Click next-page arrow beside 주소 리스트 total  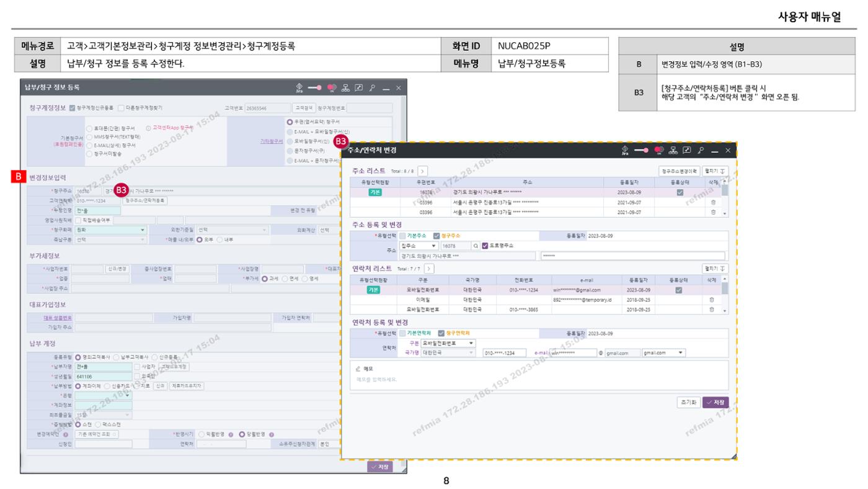(x=422, y=170)
